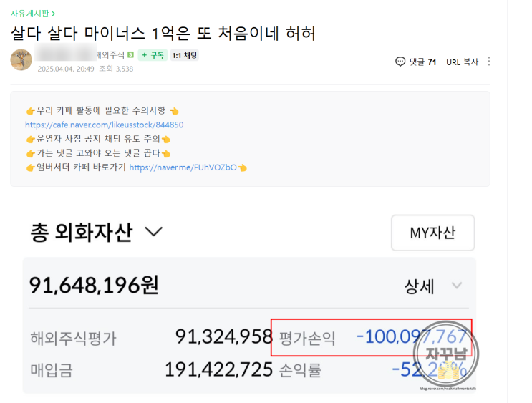
Task: Open the naver.me/FUhVOZbO link
Action: click(x=183, y=167)
